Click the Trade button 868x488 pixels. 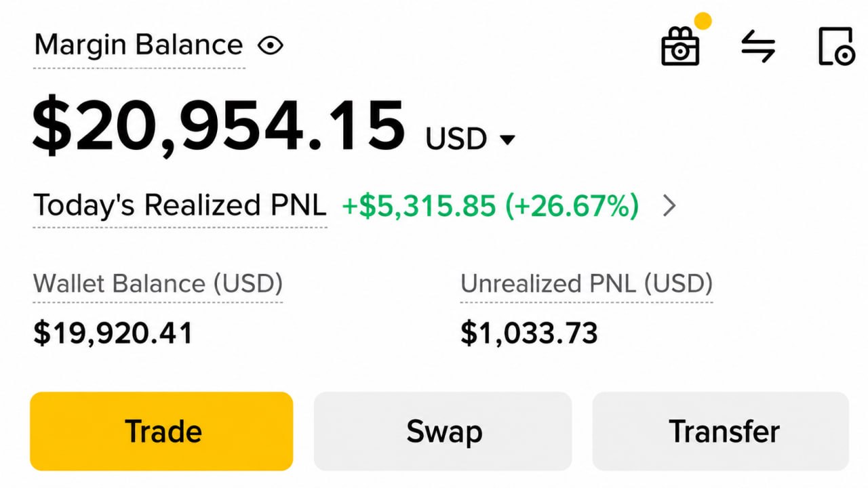(x=161, y=431)
